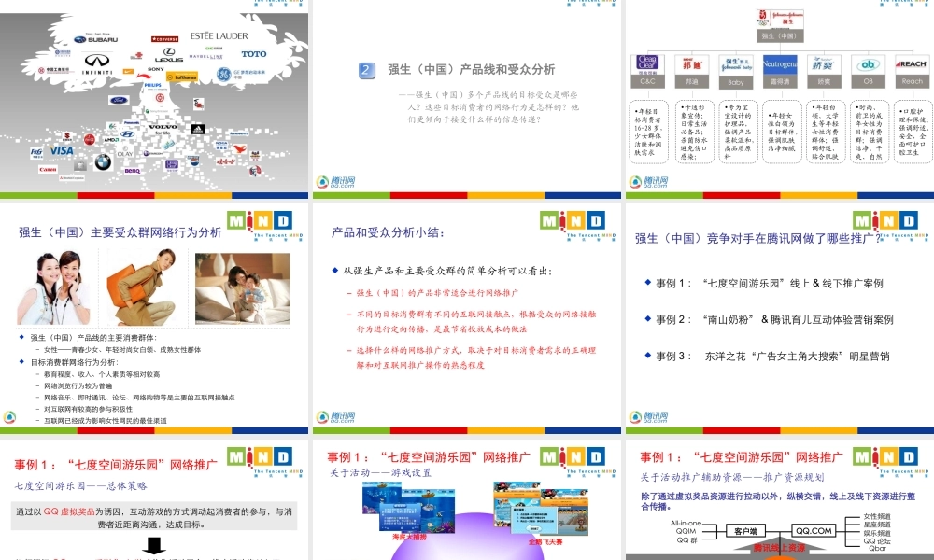Select the photo of woman with orange bag
The width and height of the screenshot is (934, 560).
pyautogui.click(x=141, y=288)
